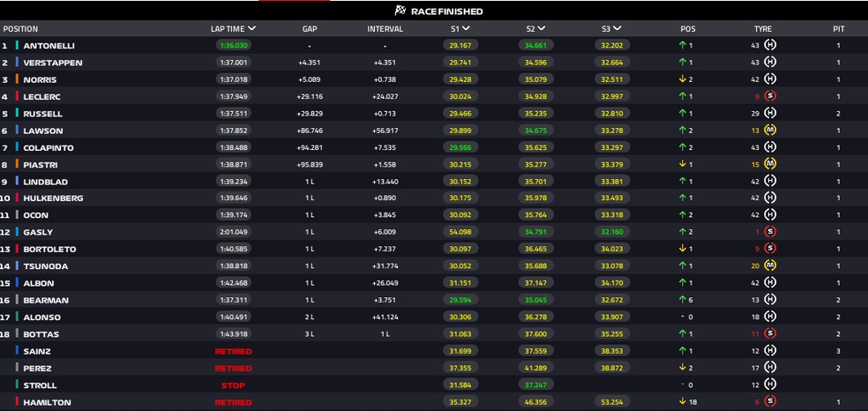The image size is (868, 411).
Task: Open the S2 sector column dropdown
Action: tap(542, 28)
